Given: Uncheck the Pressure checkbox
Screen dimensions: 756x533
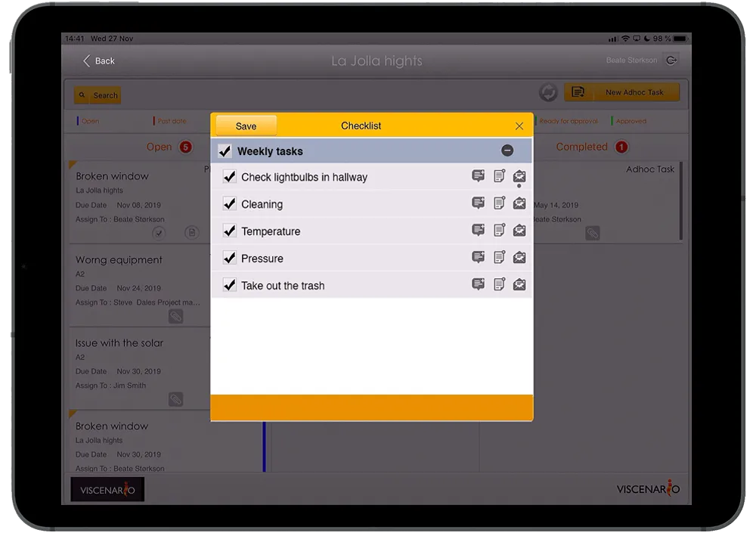Looking at the screenshot, I should (x=230, y=258).
